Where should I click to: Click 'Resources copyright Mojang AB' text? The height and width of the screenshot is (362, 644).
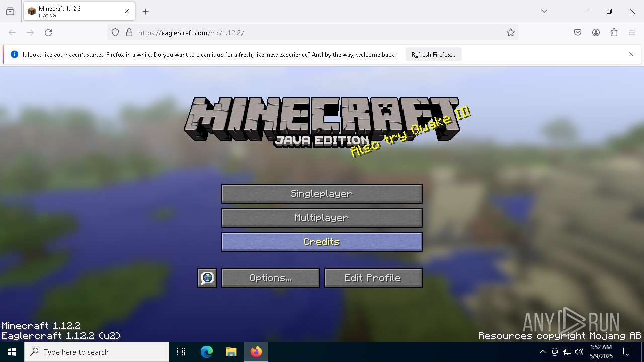[560, 336]
